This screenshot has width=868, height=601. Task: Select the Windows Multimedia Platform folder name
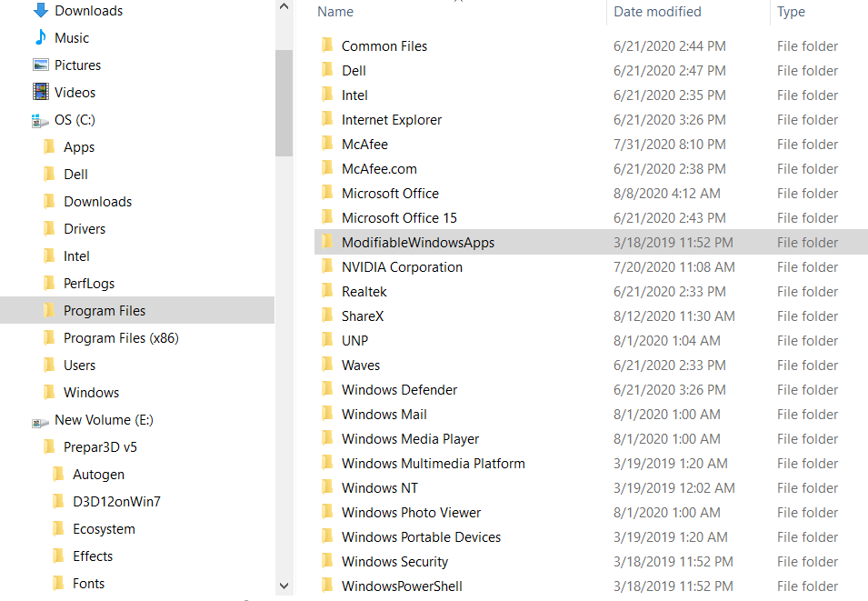[434, 463]
